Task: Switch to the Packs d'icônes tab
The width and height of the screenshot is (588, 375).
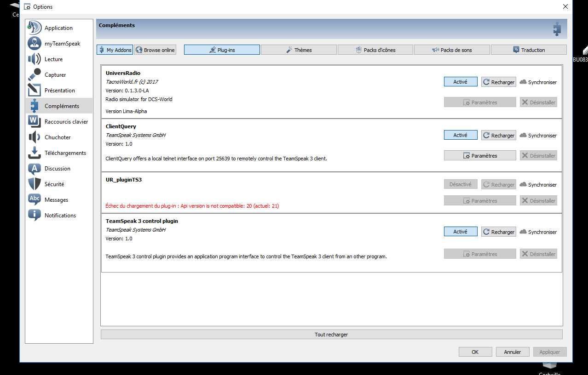Action: [x=375, y=50]
